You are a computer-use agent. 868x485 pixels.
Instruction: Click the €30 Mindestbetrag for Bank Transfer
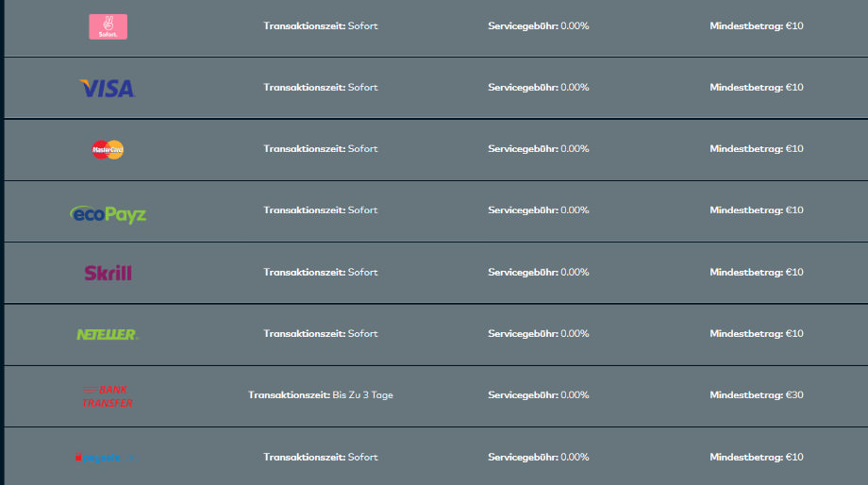pyautogui.click(x=756, y=394)
